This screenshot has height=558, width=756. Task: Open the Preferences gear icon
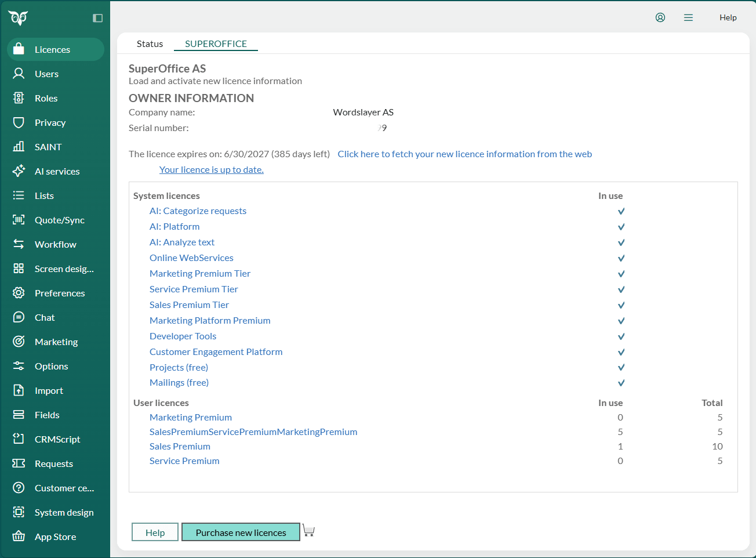click(19, 293)
